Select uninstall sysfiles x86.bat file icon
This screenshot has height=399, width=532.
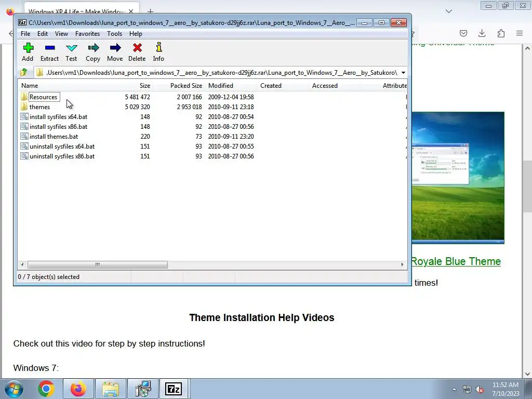[24, 156]
